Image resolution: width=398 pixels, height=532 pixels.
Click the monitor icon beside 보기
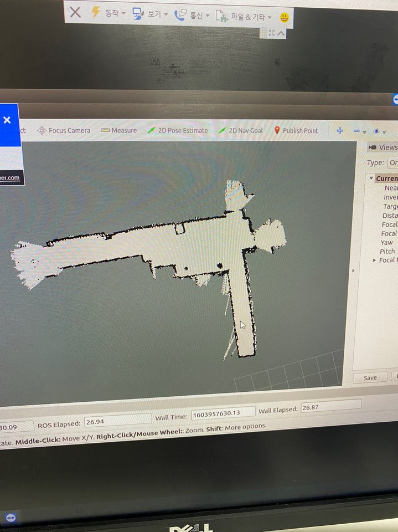[x=138, y=14]
